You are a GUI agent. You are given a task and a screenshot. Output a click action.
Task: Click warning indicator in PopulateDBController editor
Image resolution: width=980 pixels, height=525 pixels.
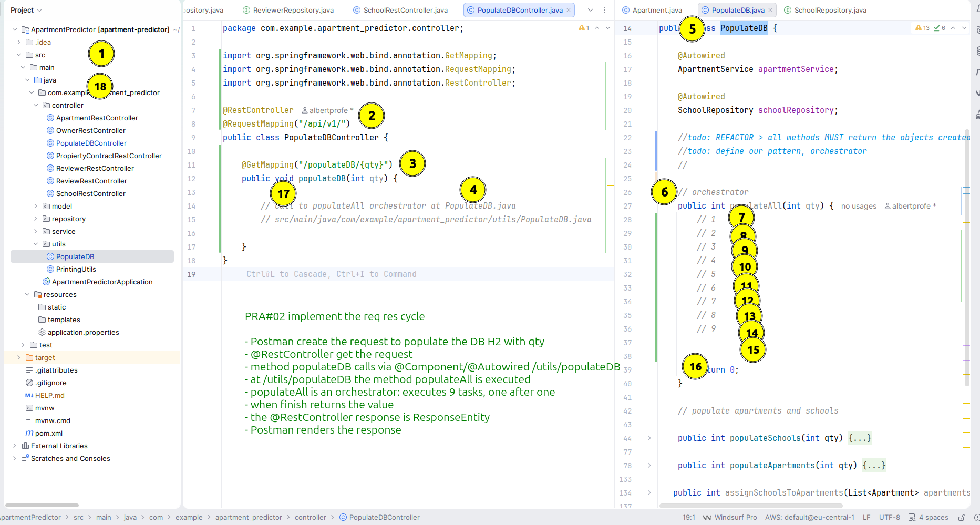pyautogui.click(x=584, y=28)
